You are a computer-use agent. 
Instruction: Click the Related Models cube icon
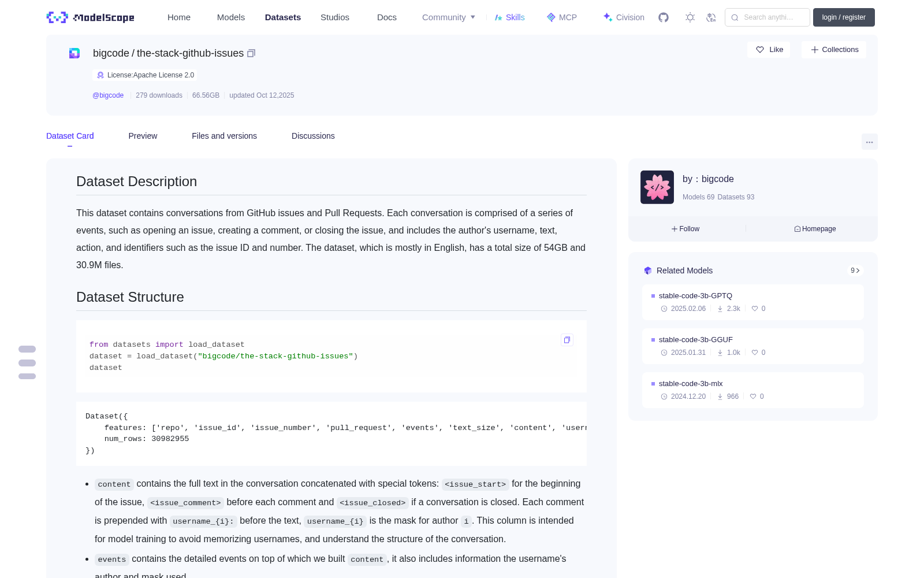click(648, 271)
